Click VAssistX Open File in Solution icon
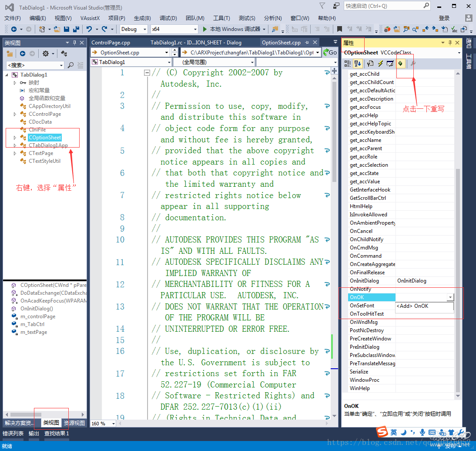476x451 pixels. point(396,29)
